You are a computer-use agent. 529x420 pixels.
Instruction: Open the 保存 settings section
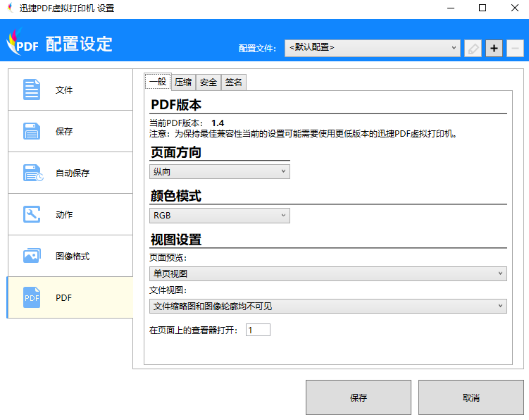(70, 131)
